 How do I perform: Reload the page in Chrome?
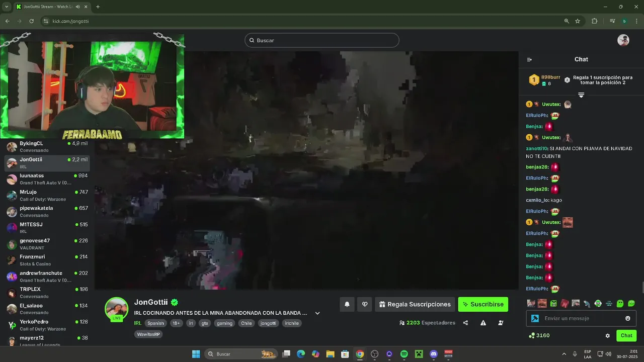(31, 21)
